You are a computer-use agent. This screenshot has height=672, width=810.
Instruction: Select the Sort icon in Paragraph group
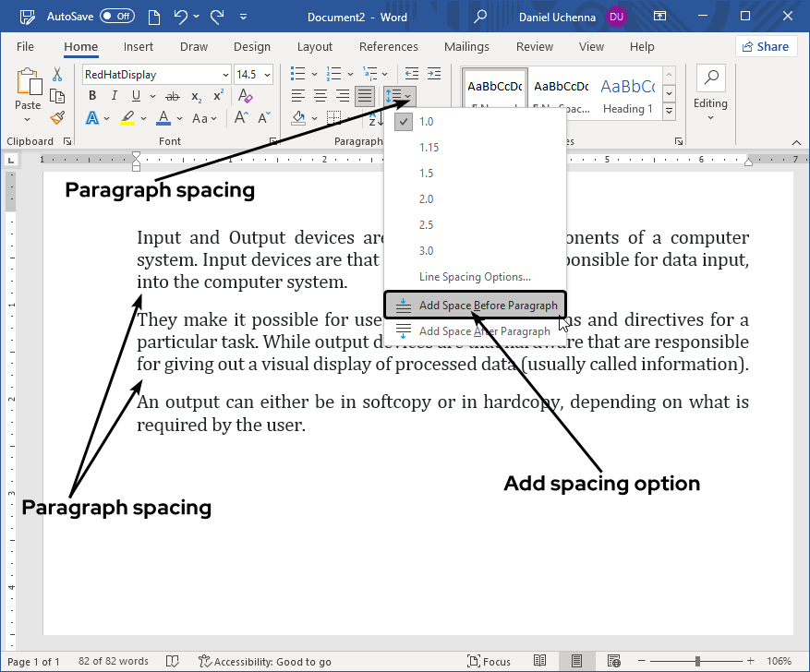pyautogui.click(x=375, y=119)
